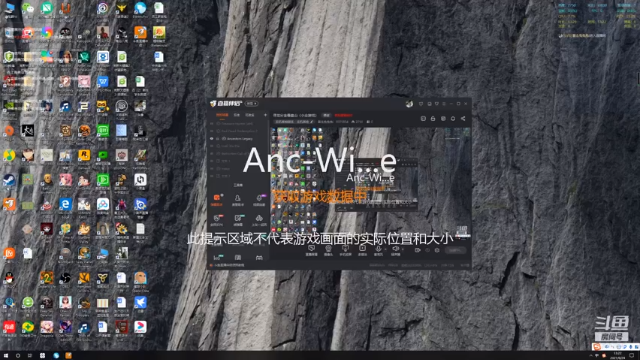
Task: Select the Red Dead Redemption 2 source
Action: click(x=240, y=131)
